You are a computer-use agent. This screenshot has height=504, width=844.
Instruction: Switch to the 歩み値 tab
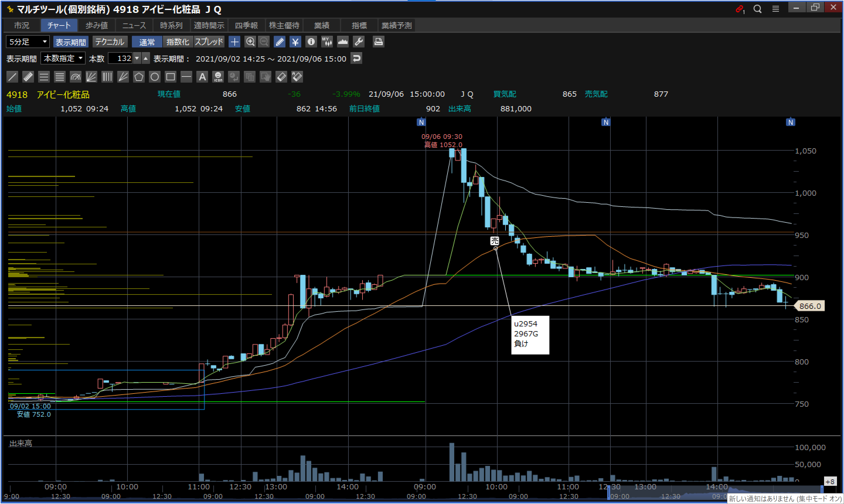click(96, 25)
